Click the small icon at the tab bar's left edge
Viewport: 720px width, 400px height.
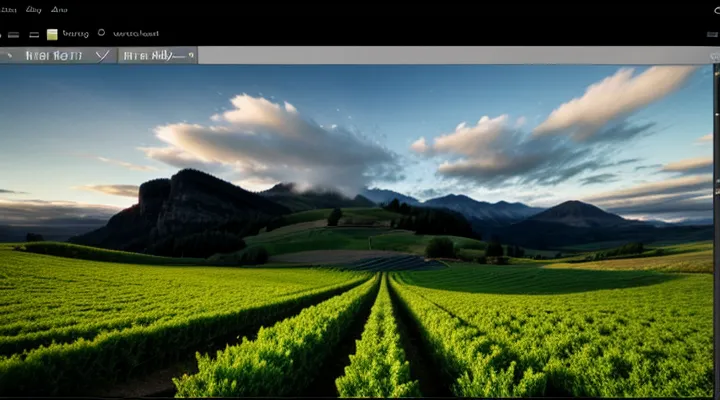[8, 55]
